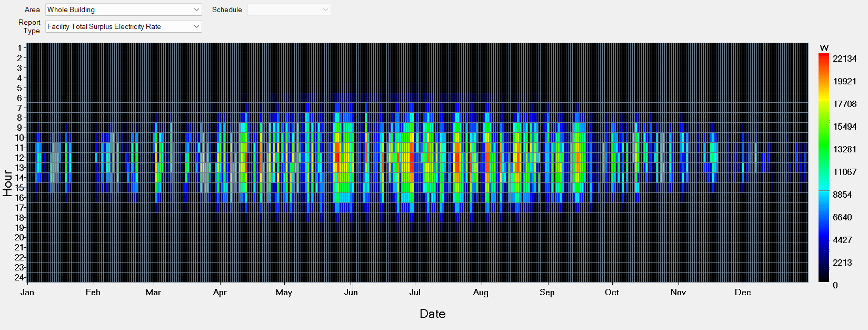Open the Area dropdown showing Whole Building
Screen dimensions: 868x330
point(123,9)
